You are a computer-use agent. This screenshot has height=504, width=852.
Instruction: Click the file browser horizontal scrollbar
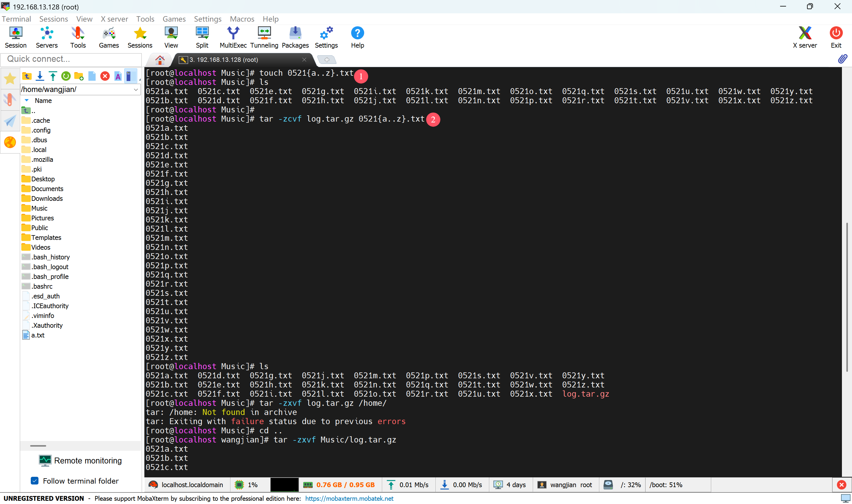38,446
